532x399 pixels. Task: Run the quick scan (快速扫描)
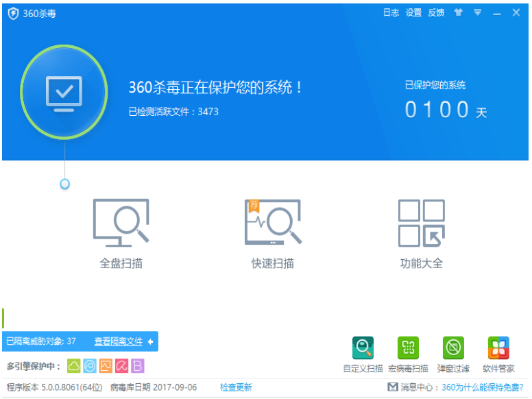tap(272, 233)
